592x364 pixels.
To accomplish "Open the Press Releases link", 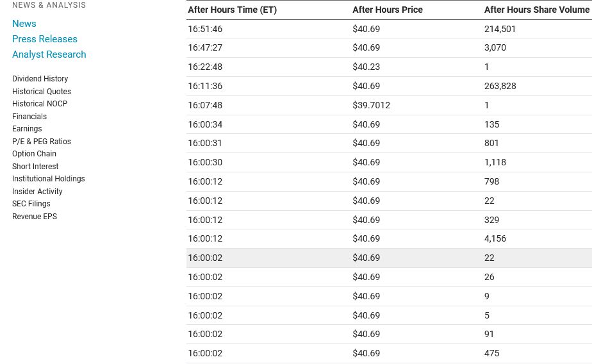I will [45, 39].
